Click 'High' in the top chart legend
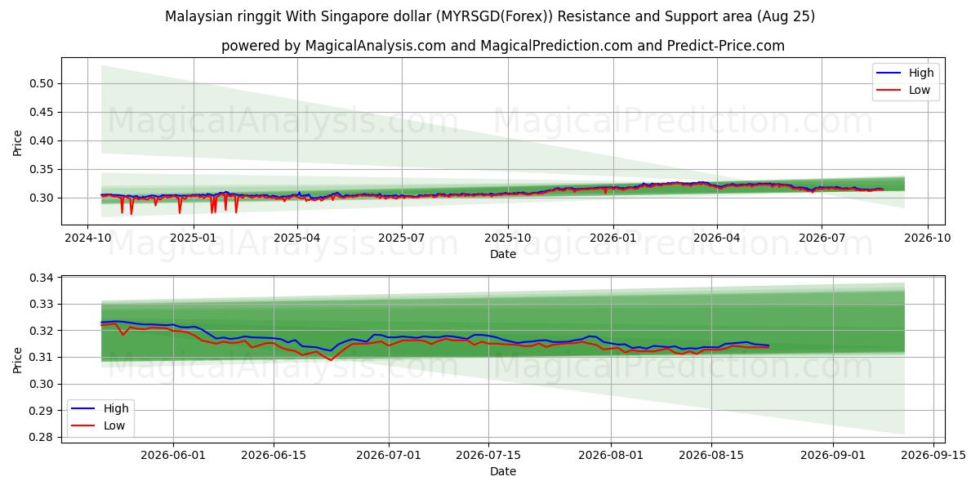Screen dimensions: 980x490 point(920,73)
